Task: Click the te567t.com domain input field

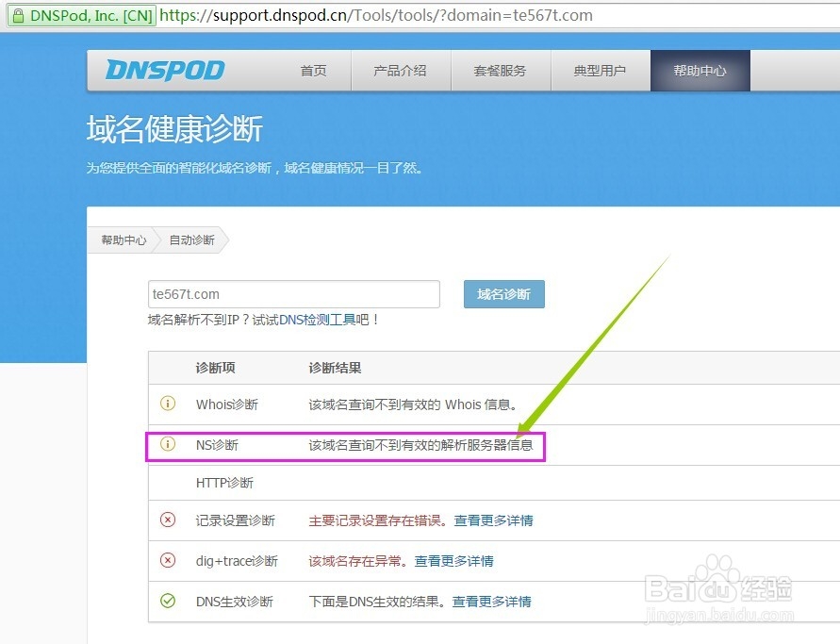Action: pyautogui.click(x=293, y=294)
